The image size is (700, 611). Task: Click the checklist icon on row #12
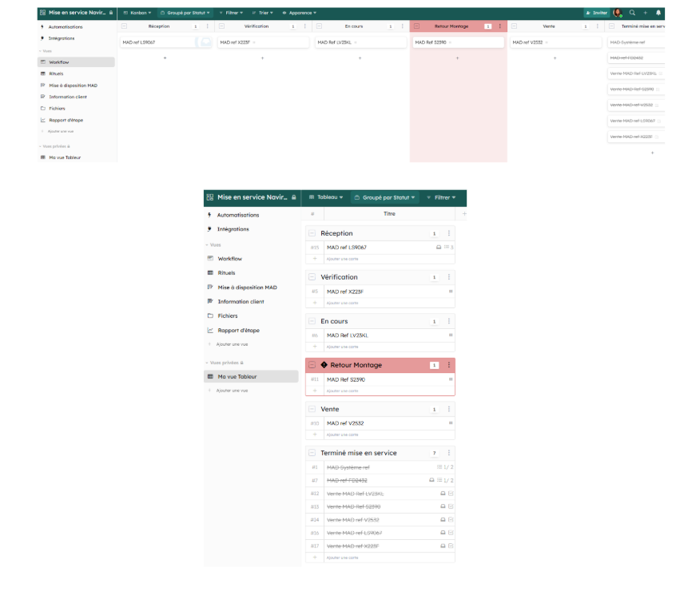pyautogui.click(x=451, y=494)
